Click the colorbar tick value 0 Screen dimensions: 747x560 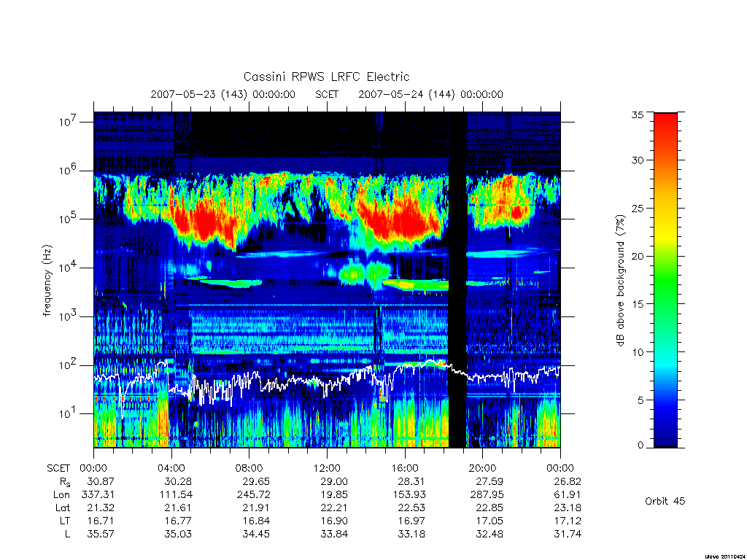pyautogui.click(x=640, y=446)
